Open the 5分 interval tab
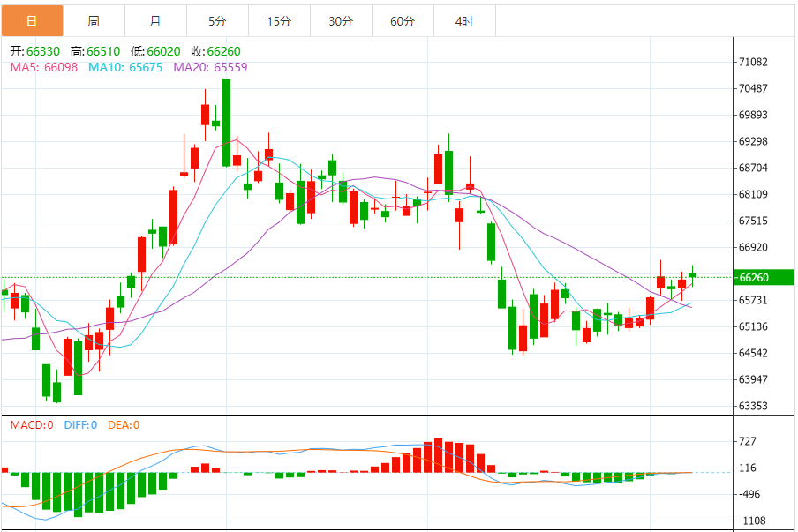 coord(217,21)
